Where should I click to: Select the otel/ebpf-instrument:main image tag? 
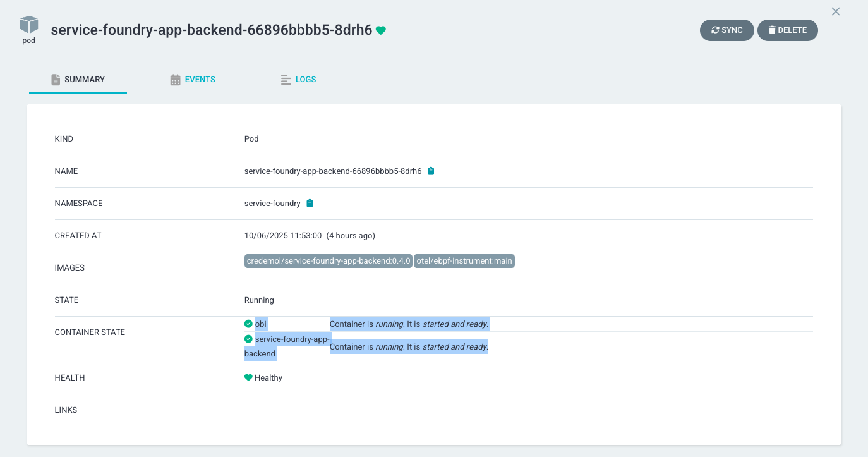point(464,261)
